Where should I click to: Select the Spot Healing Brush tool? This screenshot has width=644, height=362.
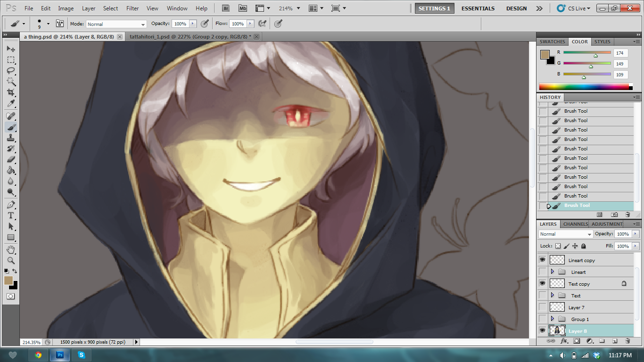pyautogui.click(x=11, y=116)
